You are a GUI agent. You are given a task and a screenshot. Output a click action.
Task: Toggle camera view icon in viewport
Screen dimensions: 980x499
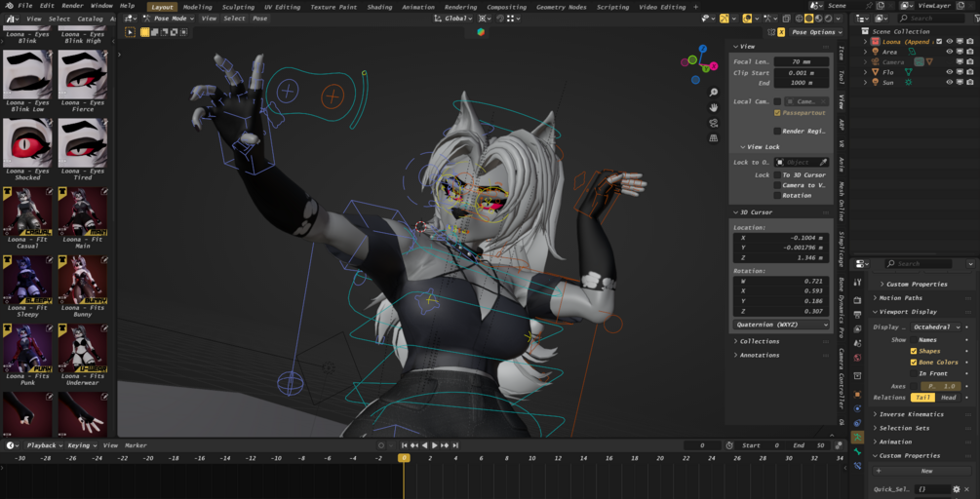point(713,123)
